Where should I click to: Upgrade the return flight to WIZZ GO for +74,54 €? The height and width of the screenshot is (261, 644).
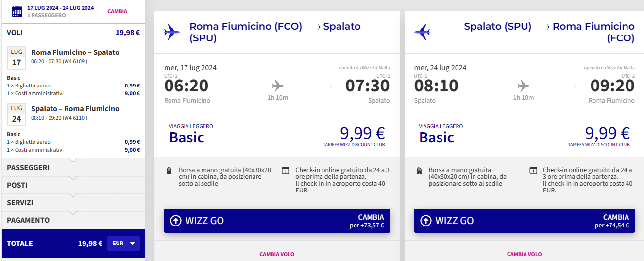pyautogui.click(x=525, y=221)
